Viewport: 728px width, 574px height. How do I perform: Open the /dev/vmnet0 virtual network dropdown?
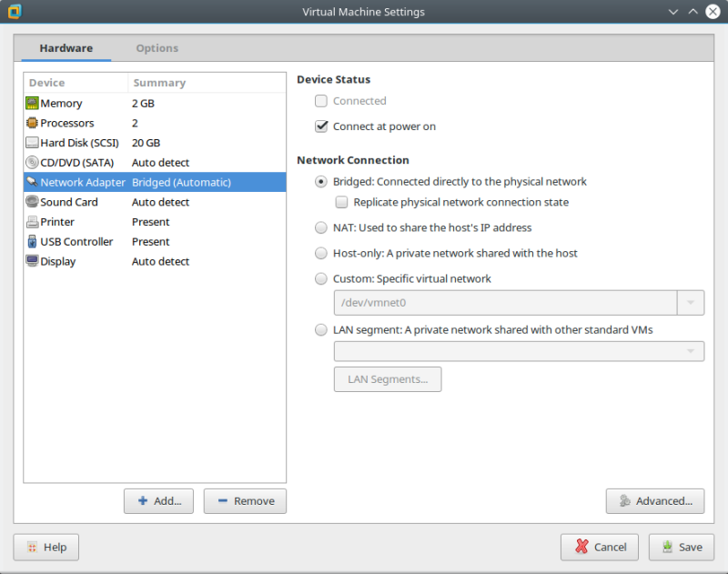click(x=690, y=302)
